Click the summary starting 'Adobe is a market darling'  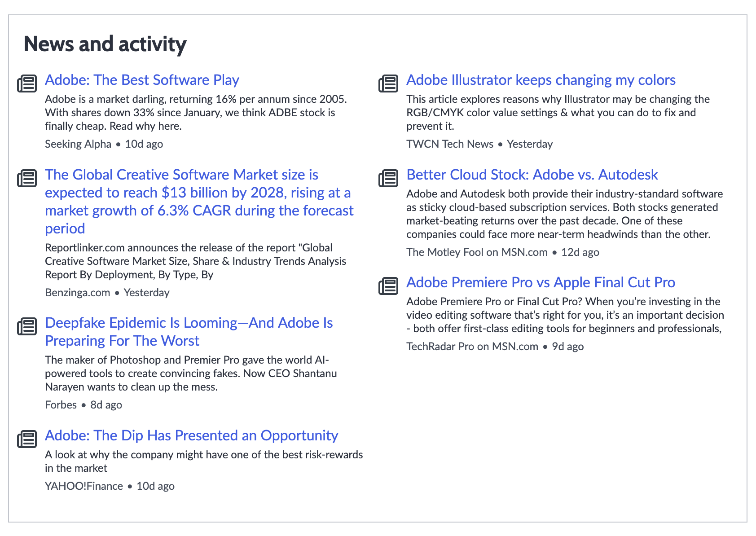click(x=196, y=113)
